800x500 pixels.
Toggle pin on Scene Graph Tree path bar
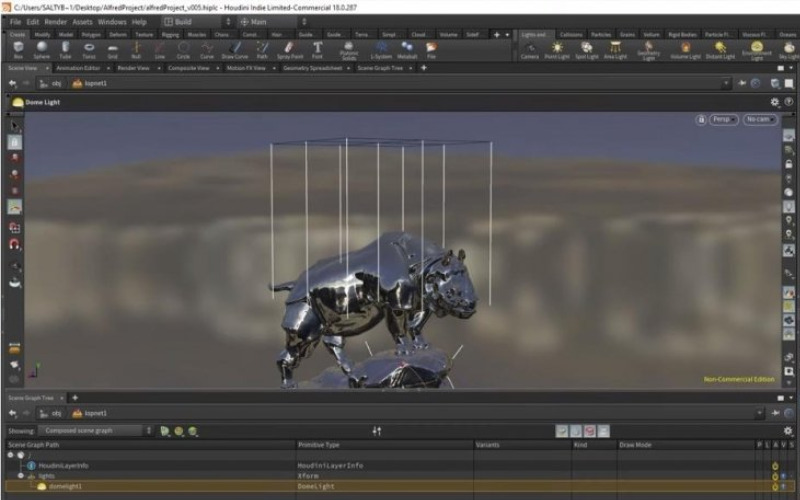[776, 413]
